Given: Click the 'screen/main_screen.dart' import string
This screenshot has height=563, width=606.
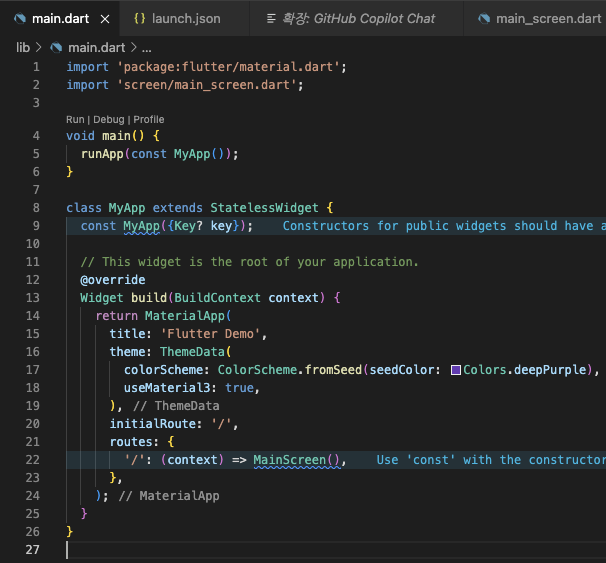Looking at the screenshot, I should (x=207, y=85).
